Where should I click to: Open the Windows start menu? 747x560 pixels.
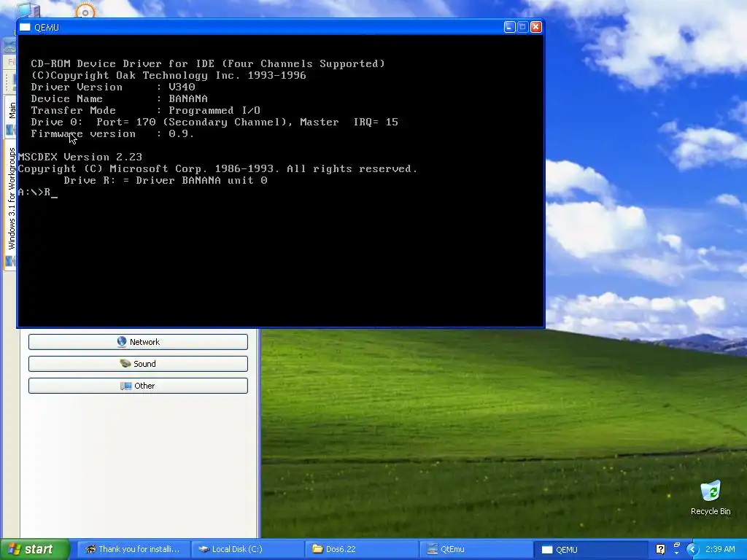click(34, 550)
